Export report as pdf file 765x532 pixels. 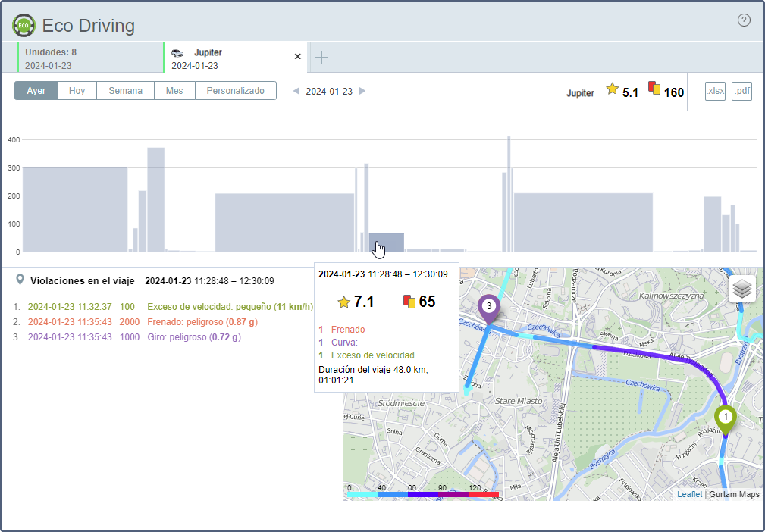click(741, 92)
